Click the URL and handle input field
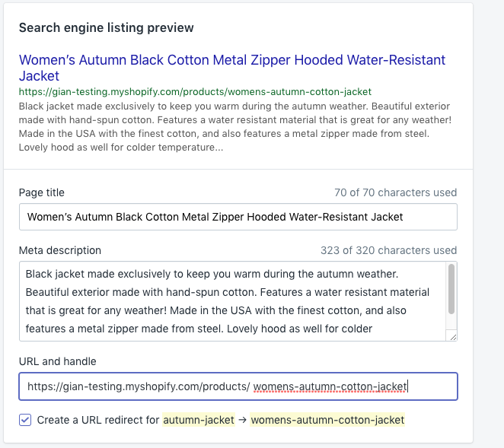This screenshot has width=504, height=448. [238, 386]
